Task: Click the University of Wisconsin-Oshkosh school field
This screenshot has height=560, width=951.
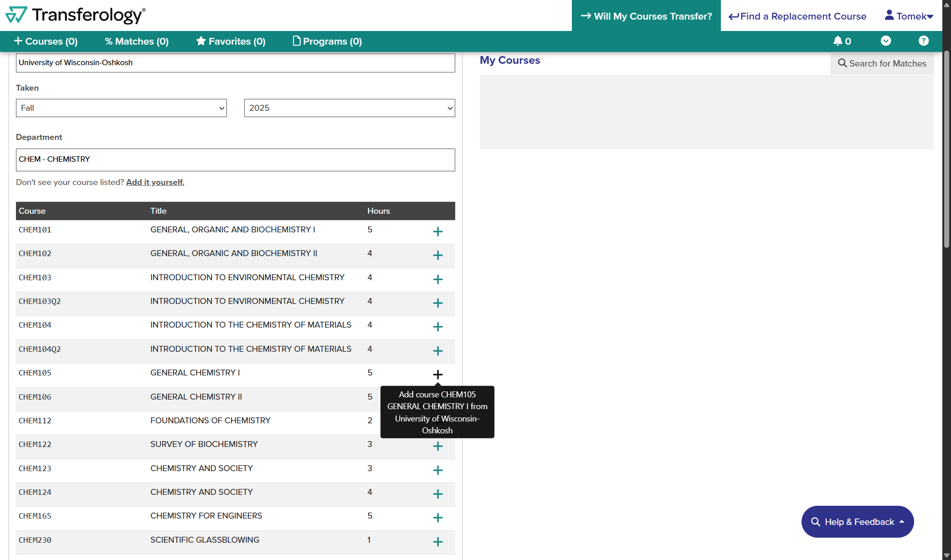Action: click(235, 63)
